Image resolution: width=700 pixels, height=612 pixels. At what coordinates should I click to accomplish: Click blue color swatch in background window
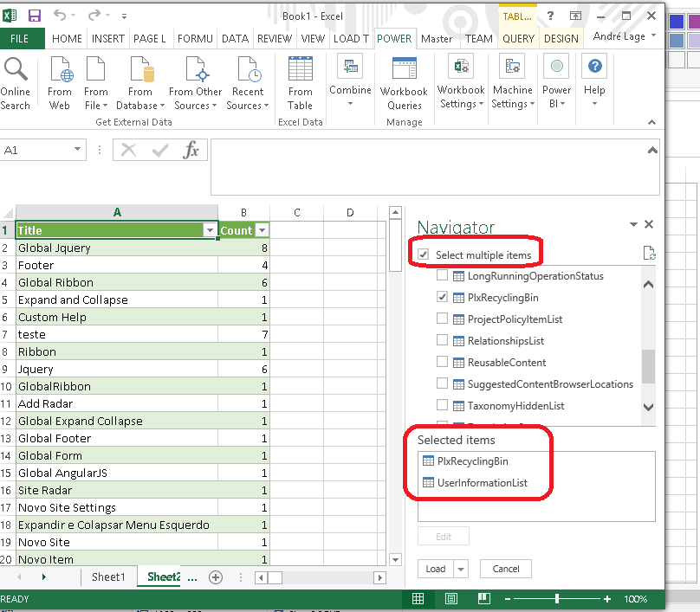tap(677, 22)
